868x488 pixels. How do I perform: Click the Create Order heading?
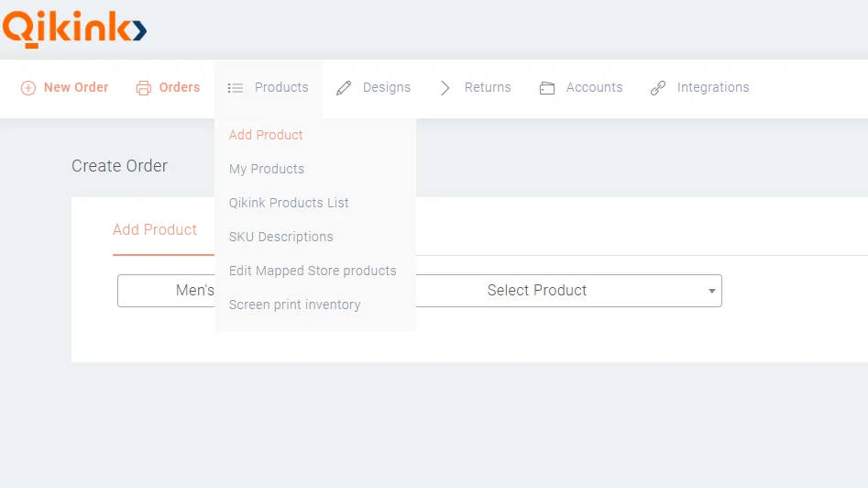point(119,166)
